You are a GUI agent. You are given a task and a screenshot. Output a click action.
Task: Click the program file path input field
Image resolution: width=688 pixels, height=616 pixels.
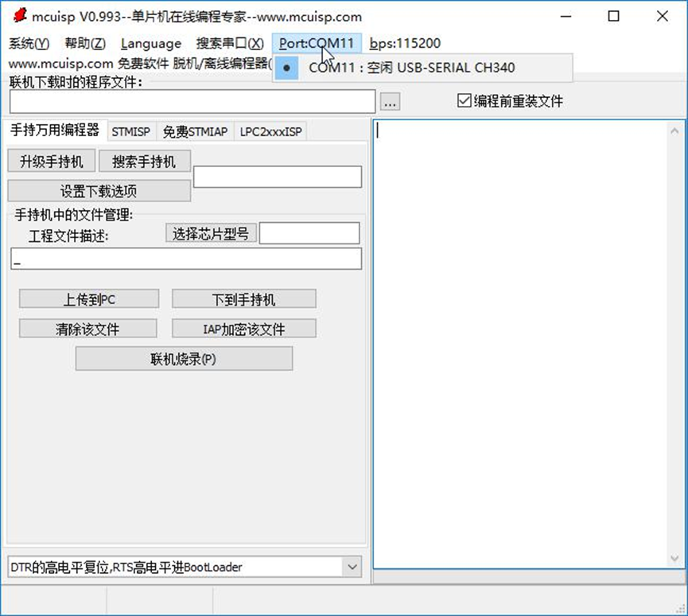(192, 101)
